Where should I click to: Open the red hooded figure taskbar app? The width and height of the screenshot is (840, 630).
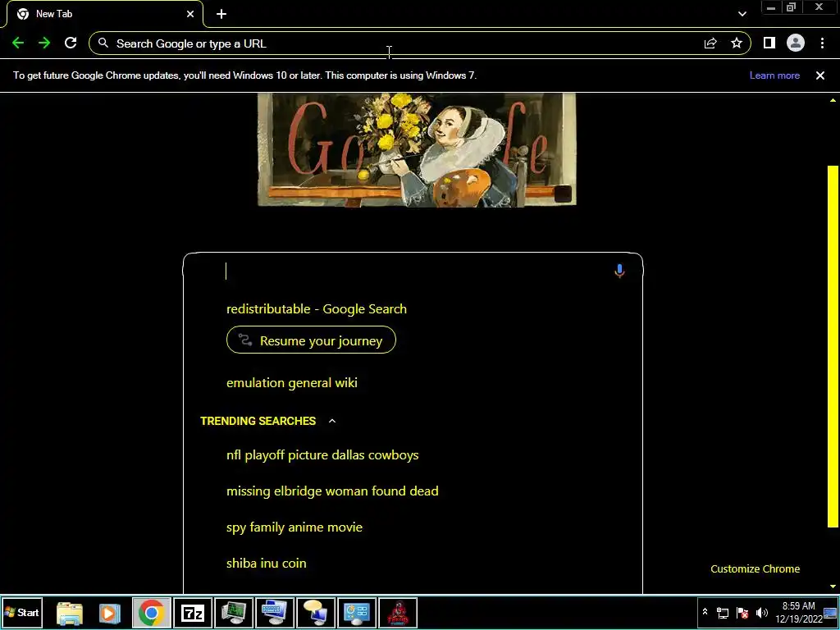(x=398, y=613)
